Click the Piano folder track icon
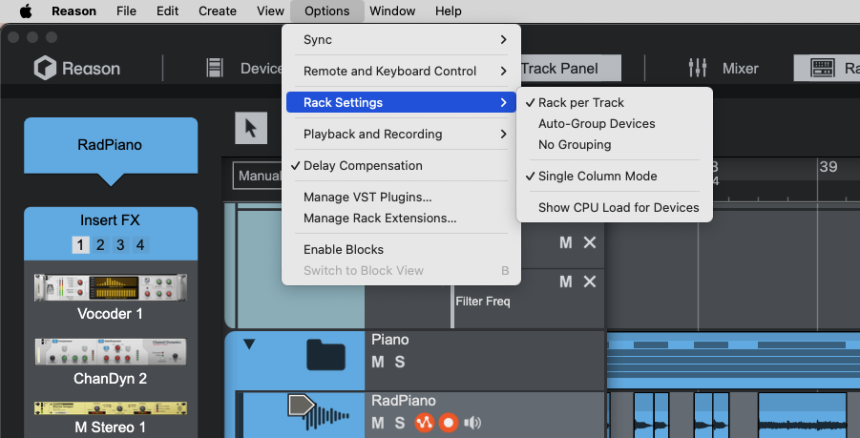860x438 pixels. click(326, 355)
